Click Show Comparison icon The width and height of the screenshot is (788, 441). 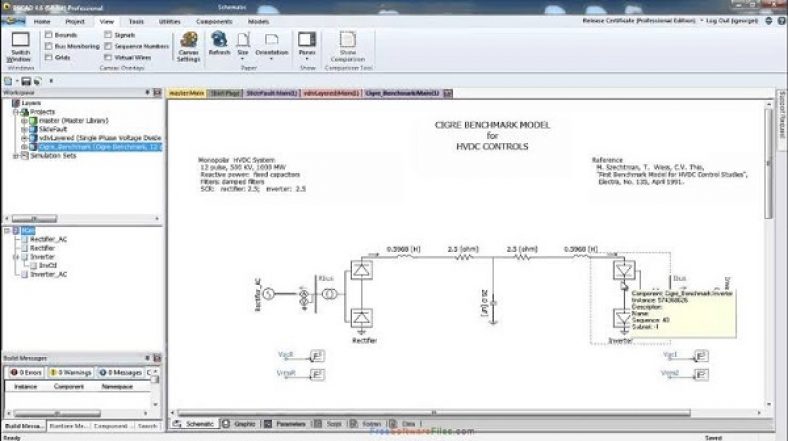[x=348, y=40]
